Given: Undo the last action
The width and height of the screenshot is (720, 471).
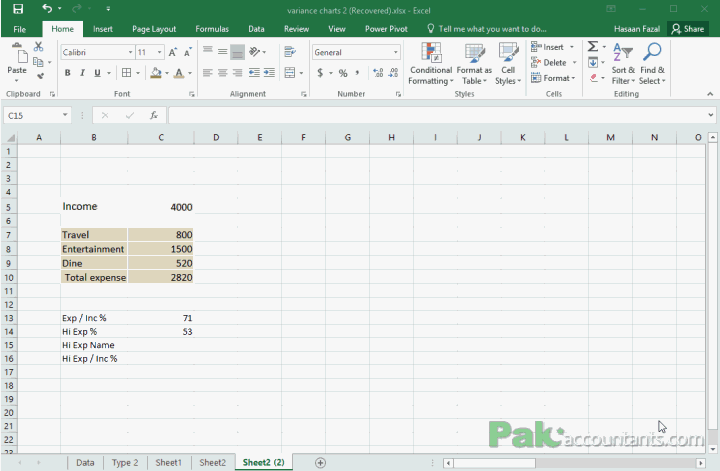Looking at the screenshot, I should pos(47,8).
